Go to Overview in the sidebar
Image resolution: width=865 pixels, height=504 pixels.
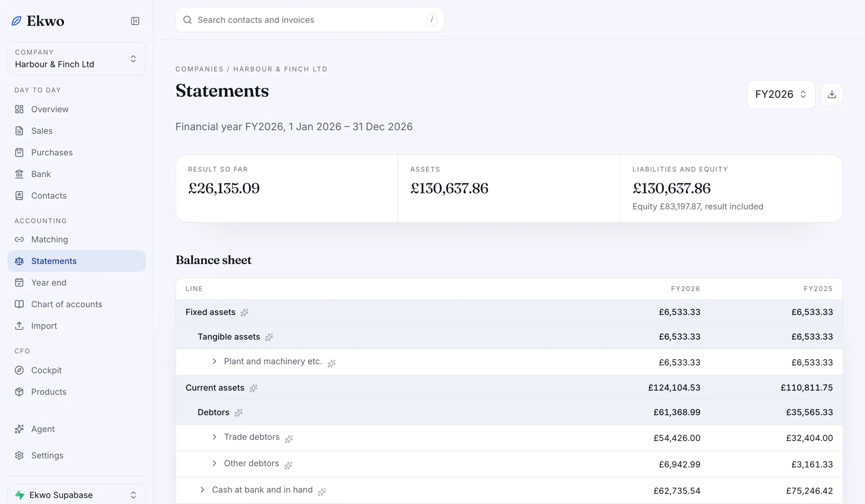[x=77, y=109]
